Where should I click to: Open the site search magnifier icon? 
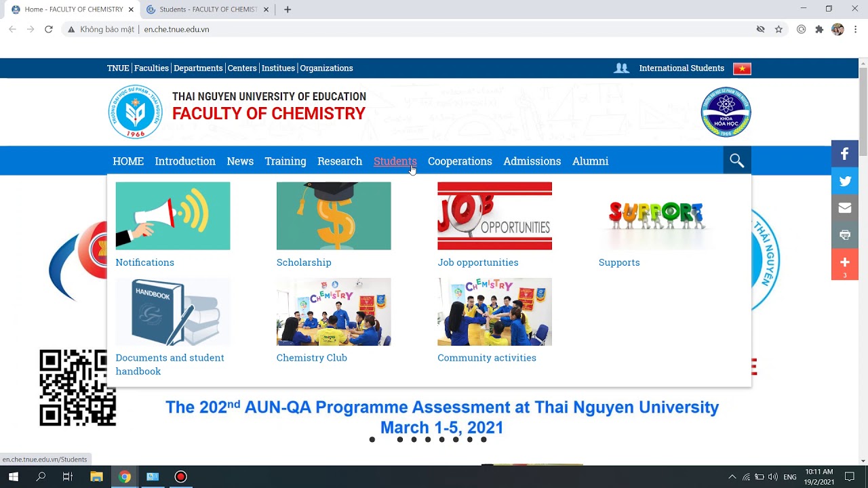point(737,161)
